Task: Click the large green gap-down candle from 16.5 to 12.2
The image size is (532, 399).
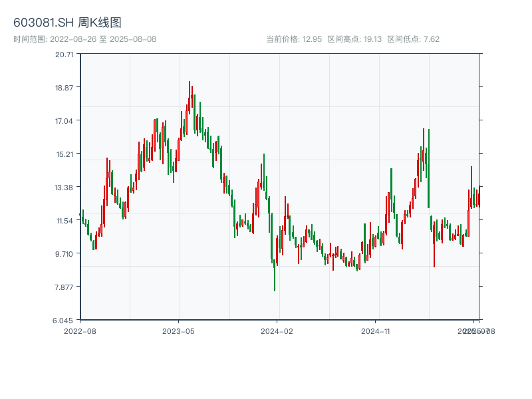Action: coord(429,168)
